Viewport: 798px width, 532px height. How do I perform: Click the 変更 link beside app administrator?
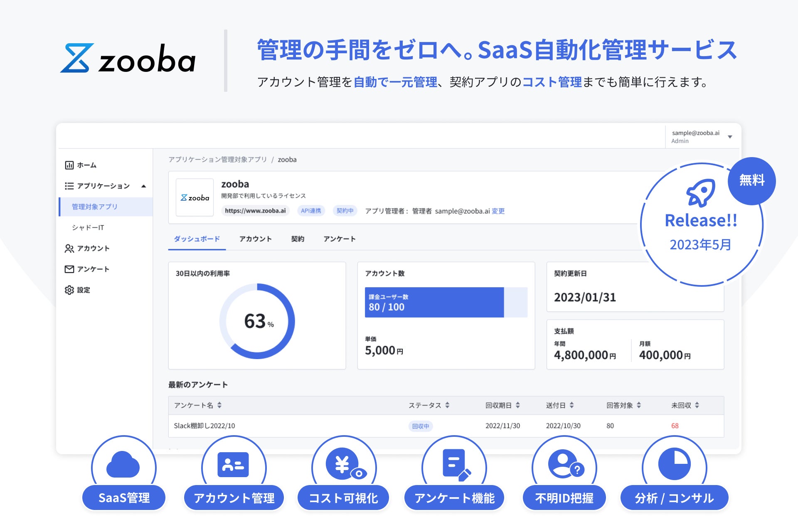coord(498,211)
